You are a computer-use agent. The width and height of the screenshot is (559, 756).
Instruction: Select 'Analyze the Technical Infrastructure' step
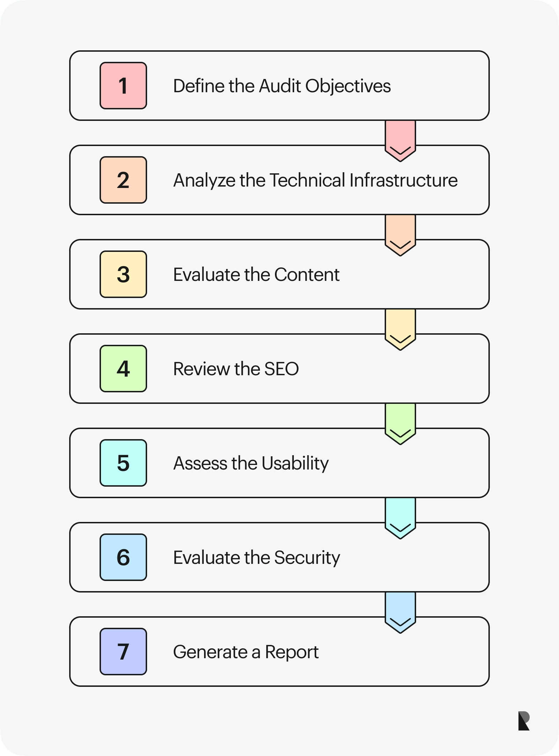pyautogui.click(x=315, y=180)
